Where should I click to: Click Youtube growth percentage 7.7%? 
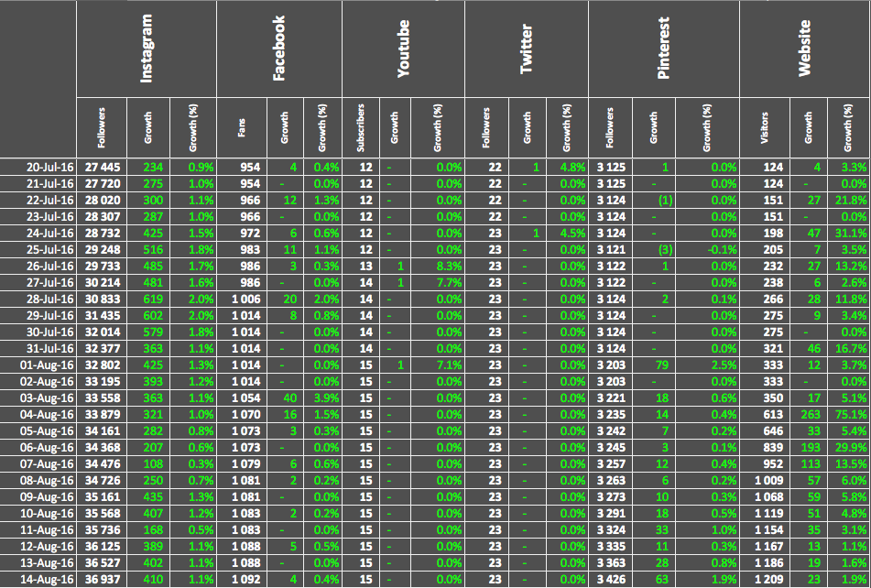pos(438,283)
